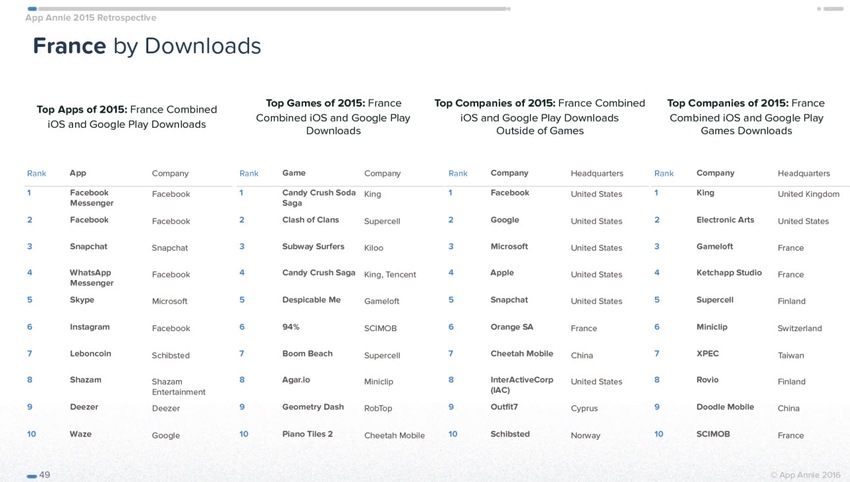Click 'Geometry Dash' game
Image resolution: width=850 pixels, height=482 pixels.
[x=313, y=407]
